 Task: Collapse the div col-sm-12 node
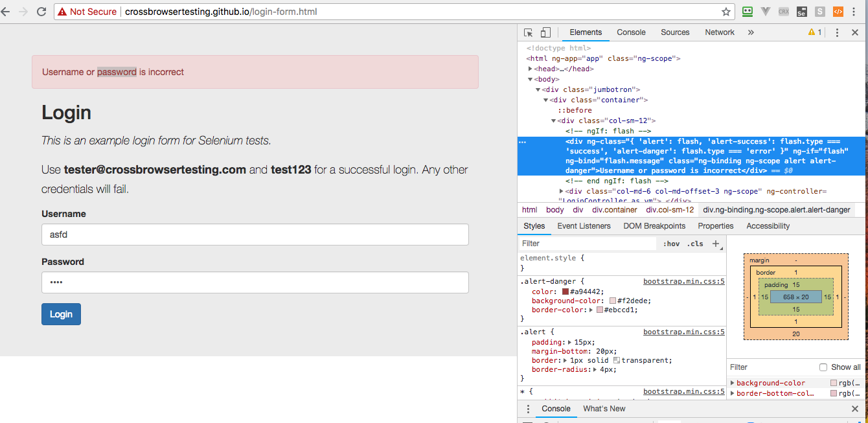click(554, 120)
